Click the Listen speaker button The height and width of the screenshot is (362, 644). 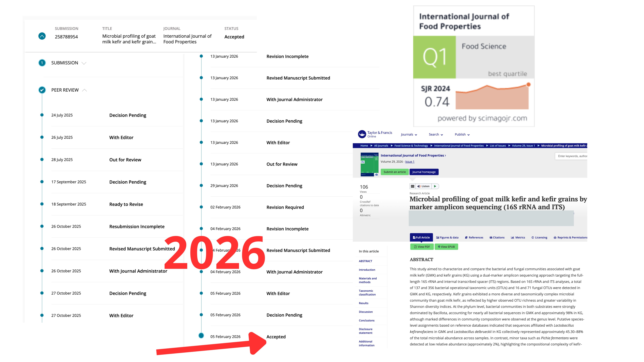423,186
